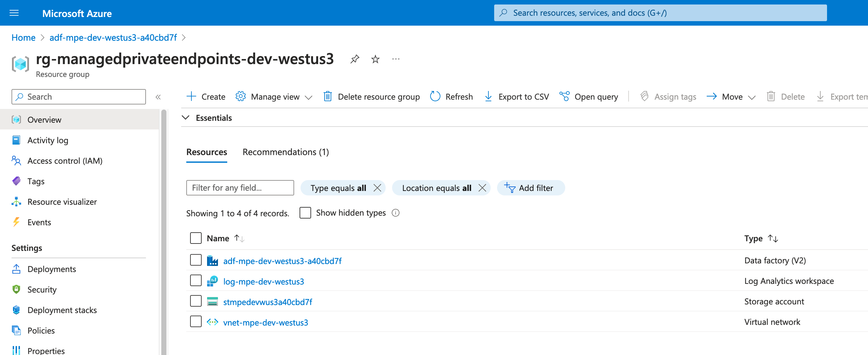The height and width of the screenshot is (355, 868).
Task: Click the Refresh circular arrow icon
Action: (435, 96)
